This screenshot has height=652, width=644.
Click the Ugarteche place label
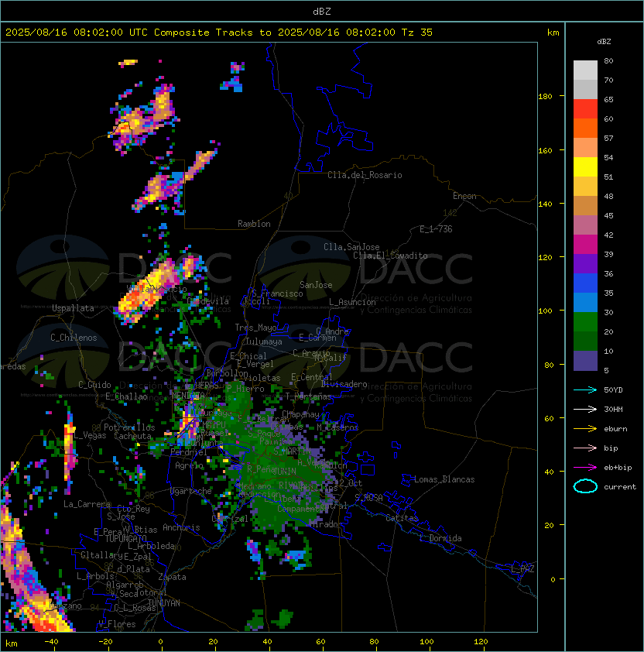click(x=191, y=491)
